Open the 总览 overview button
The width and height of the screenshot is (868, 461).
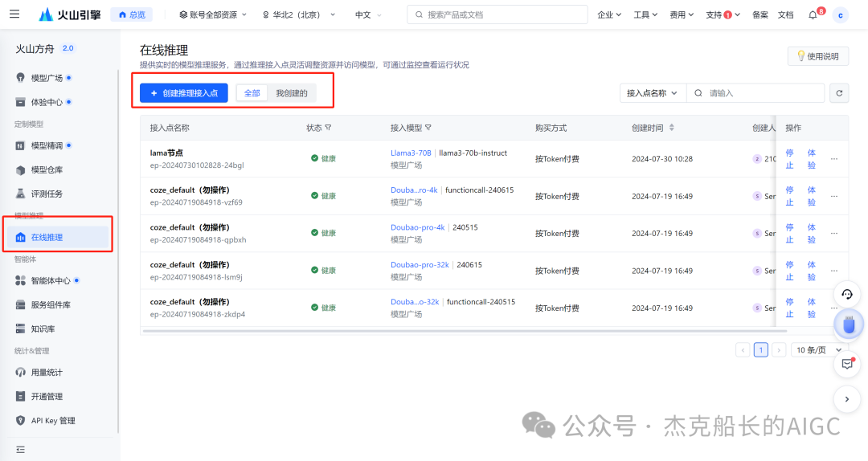(x=132, y=15)
